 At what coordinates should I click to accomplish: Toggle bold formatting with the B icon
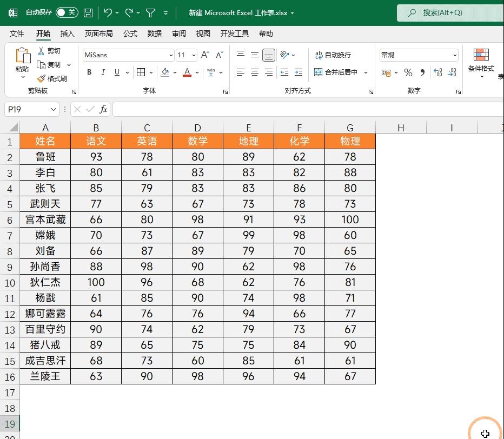tap(89, 72)
